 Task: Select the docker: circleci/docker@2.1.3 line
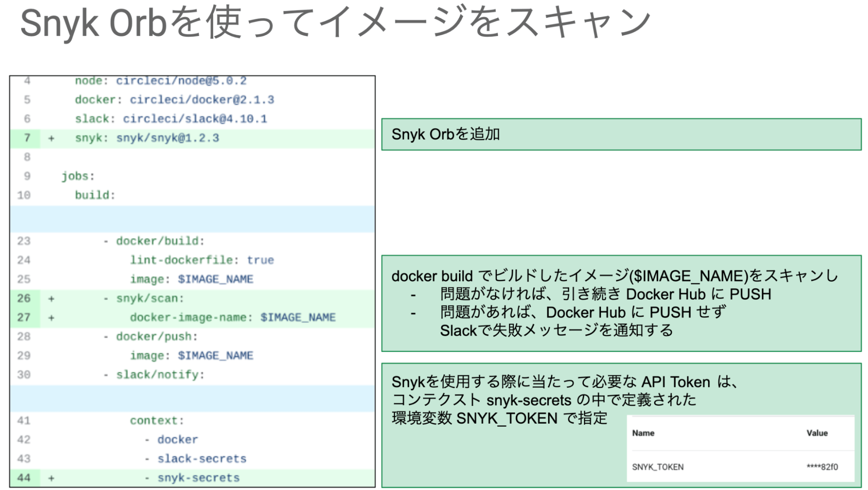[x=176, y=99]
